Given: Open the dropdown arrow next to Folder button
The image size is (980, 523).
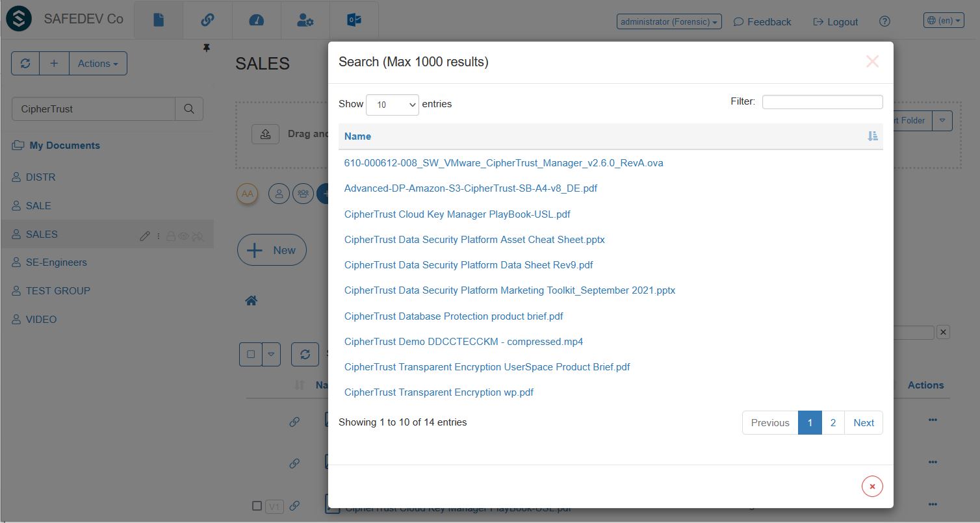Looking at the screenshot, I should (942, 120).
